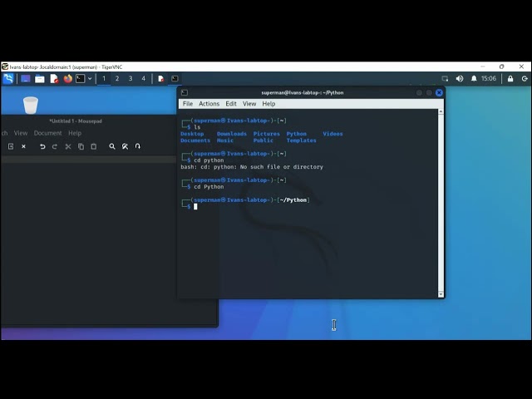Select the Trash desktop icon
The height and width of the screenshot is (399, 532).
31,106
